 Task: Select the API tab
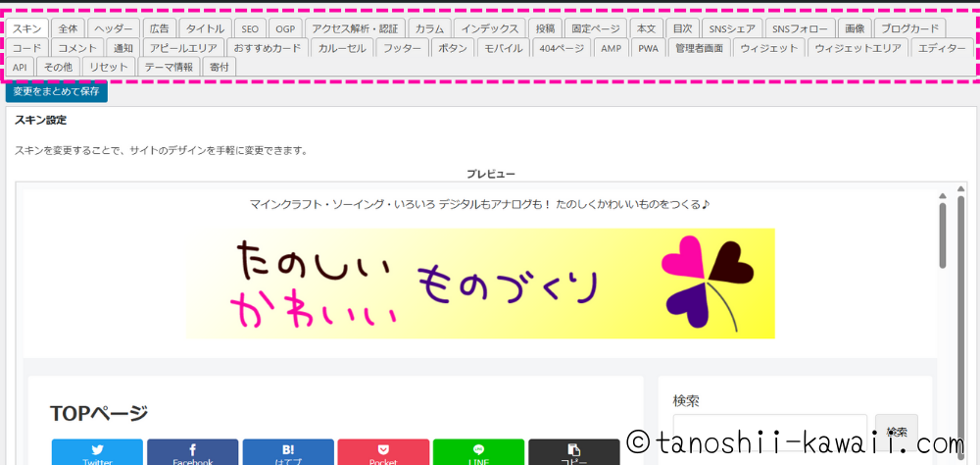(20, 67)
